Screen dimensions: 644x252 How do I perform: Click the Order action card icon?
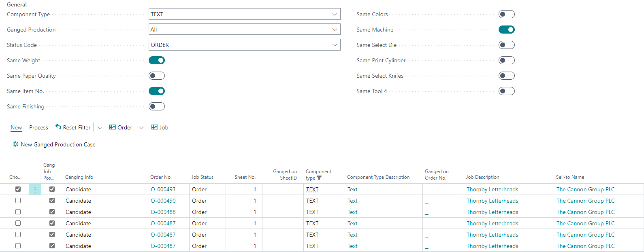tap(113, 127)
